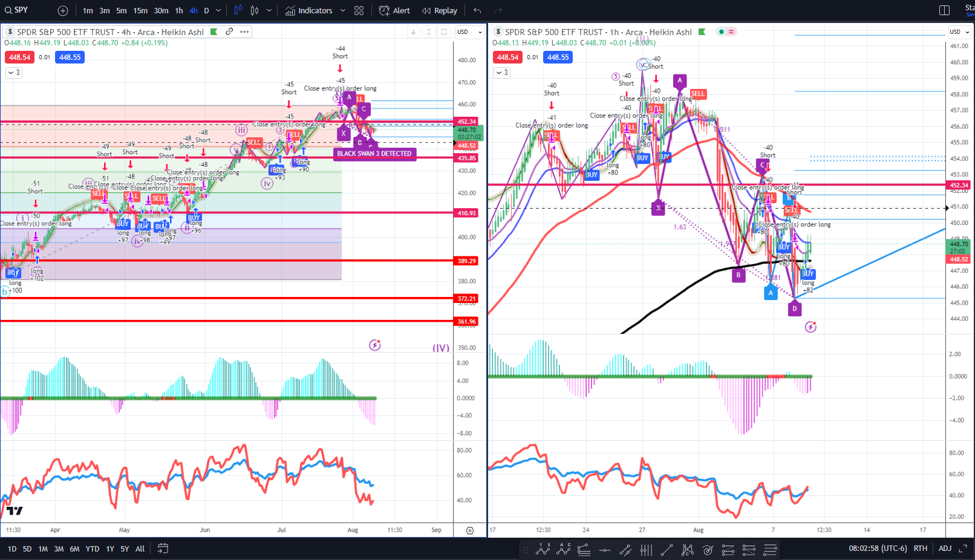Open the Indicators dialog
The image size is (975, 560).
tap(308, 10)
